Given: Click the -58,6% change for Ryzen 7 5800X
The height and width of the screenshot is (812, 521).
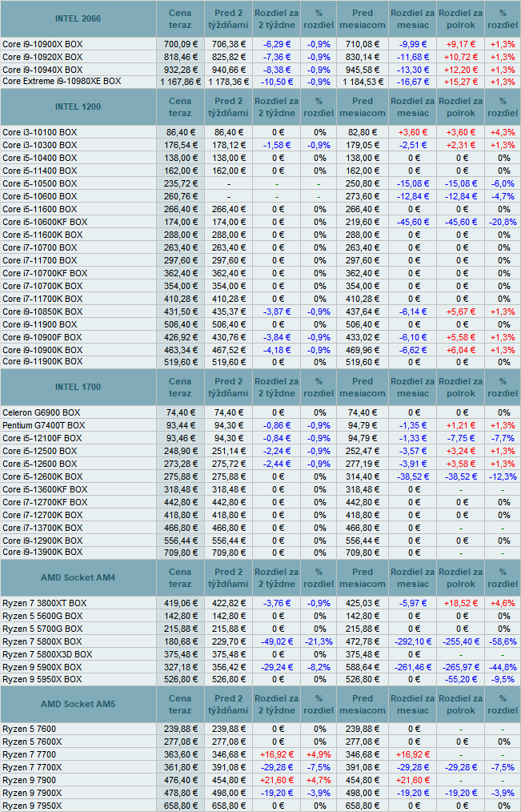Looking at the screenshot, I should click(503, 642).
